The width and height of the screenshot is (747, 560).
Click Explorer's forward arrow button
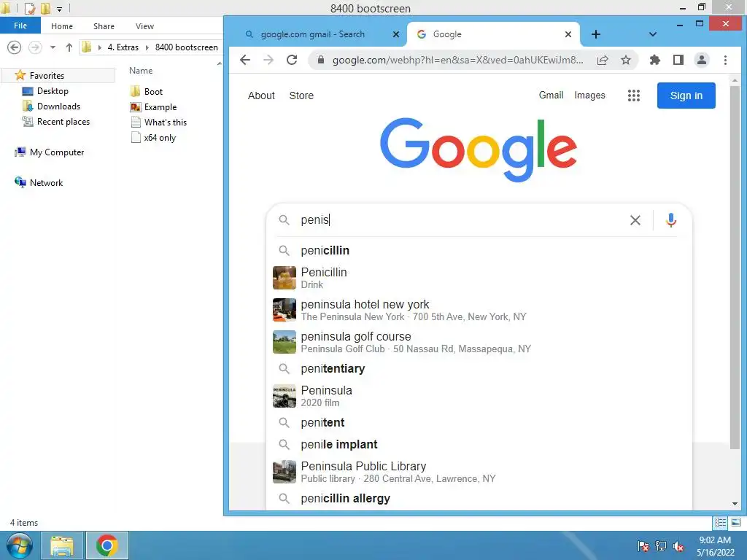[x=35, y=47]
